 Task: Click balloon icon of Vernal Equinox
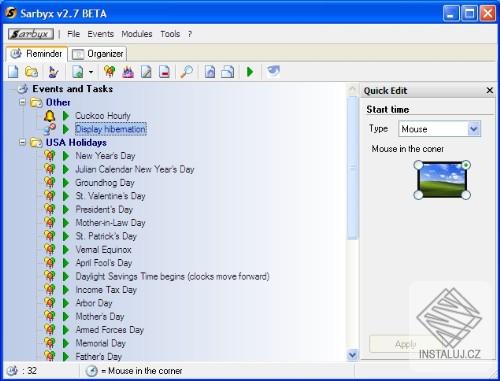[x=49, y=249]
